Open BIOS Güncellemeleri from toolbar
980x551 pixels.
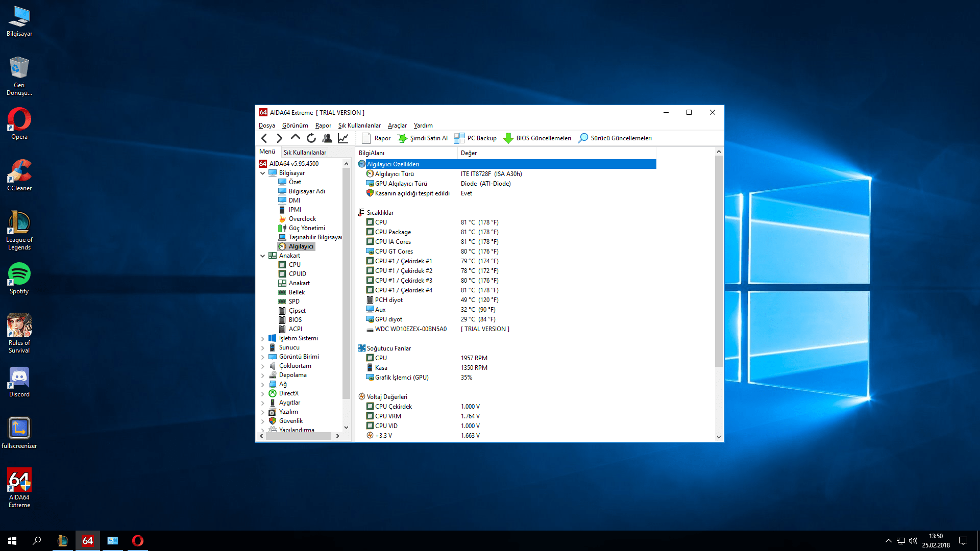coord(537,138)
